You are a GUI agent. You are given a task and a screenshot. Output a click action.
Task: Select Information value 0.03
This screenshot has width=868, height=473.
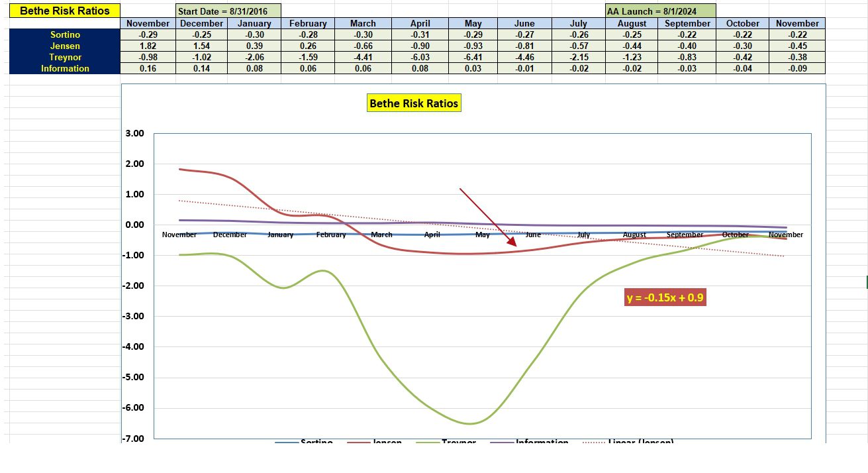(473, 68)
